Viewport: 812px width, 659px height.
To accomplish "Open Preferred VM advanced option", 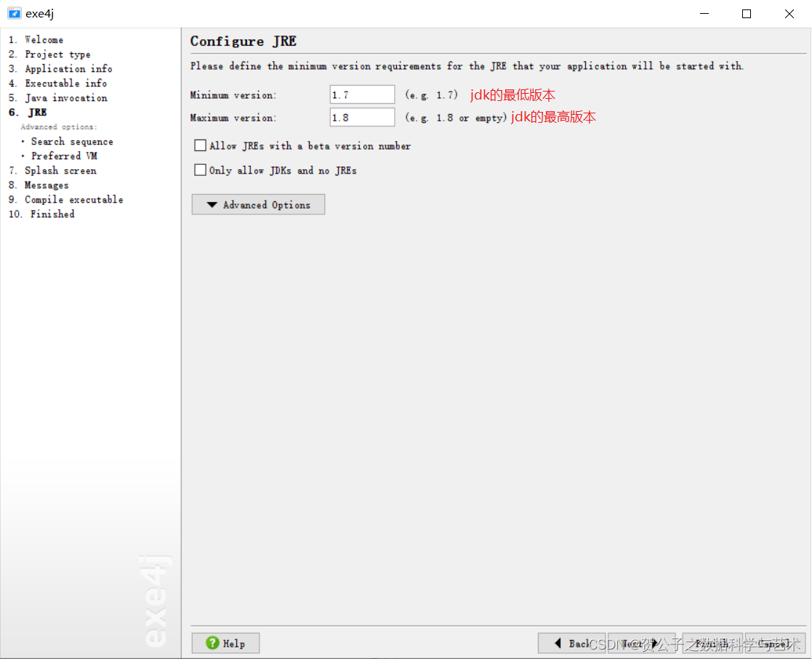I will pos(64,155).
